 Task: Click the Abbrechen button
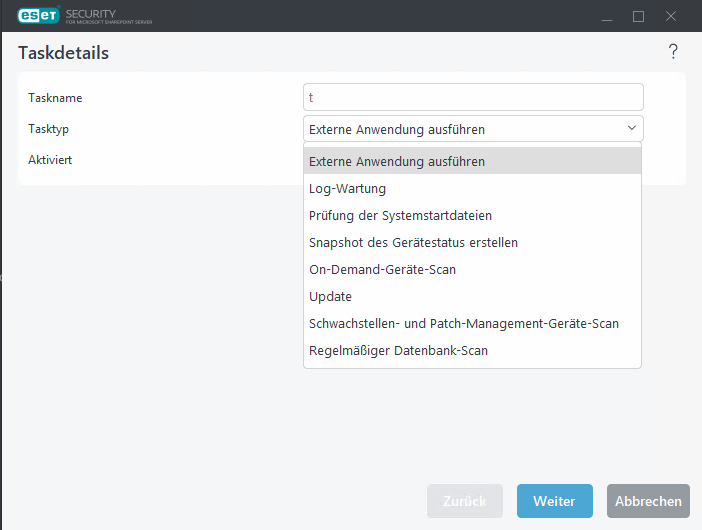point(648,501)
